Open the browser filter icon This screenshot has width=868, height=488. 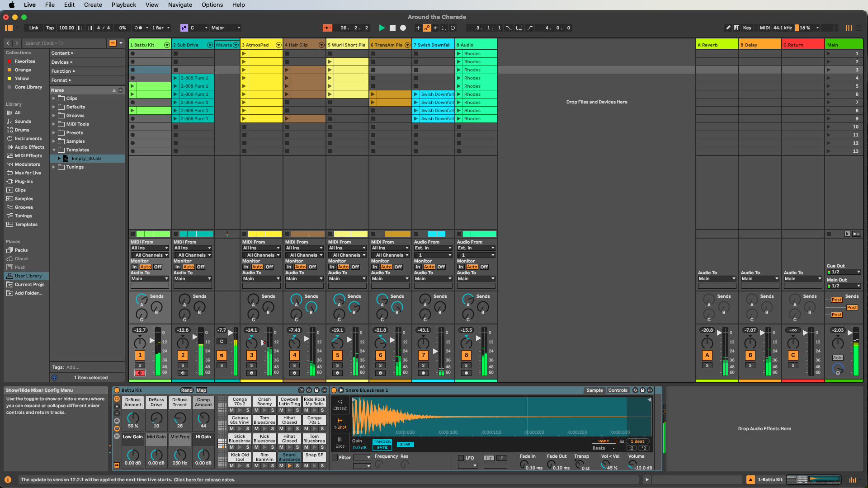pyautogui.click(x=113, y=43)
